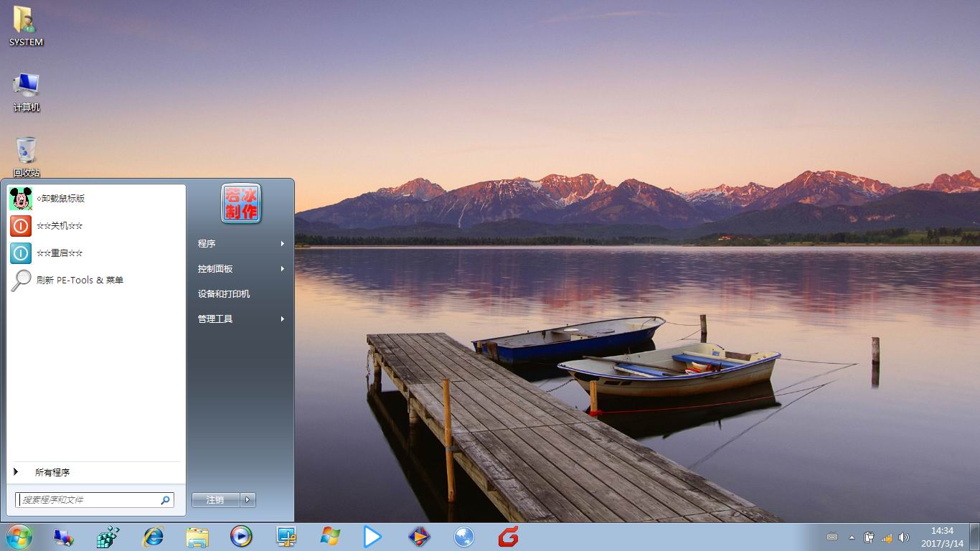The height and width of the screenshot is (551, 980).
Task: Open the computer-with-colors taskbar icon
Action: [x=63, y=537]
